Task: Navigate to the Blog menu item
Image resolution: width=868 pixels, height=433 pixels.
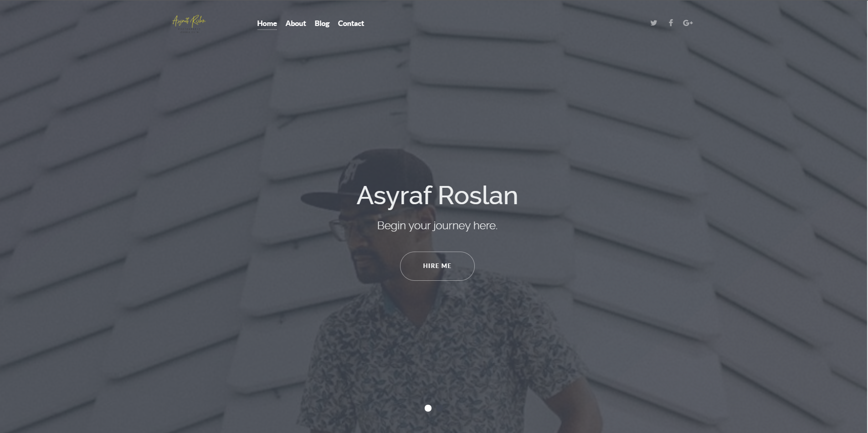Action: (322, 23)
